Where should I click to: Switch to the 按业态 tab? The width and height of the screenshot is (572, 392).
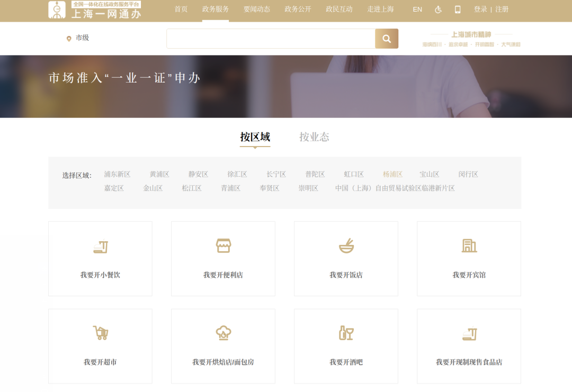tap(314, 136)
